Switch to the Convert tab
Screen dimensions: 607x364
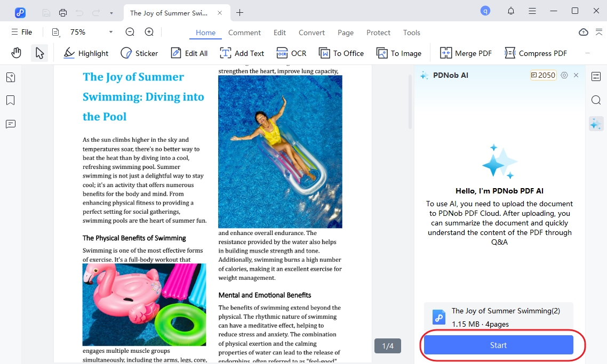312,33
